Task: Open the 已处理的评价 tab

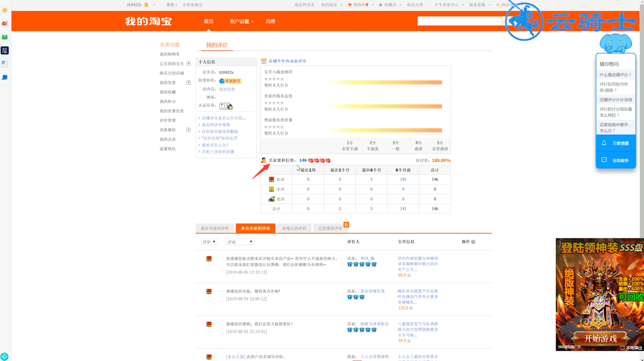Action: 330,229
